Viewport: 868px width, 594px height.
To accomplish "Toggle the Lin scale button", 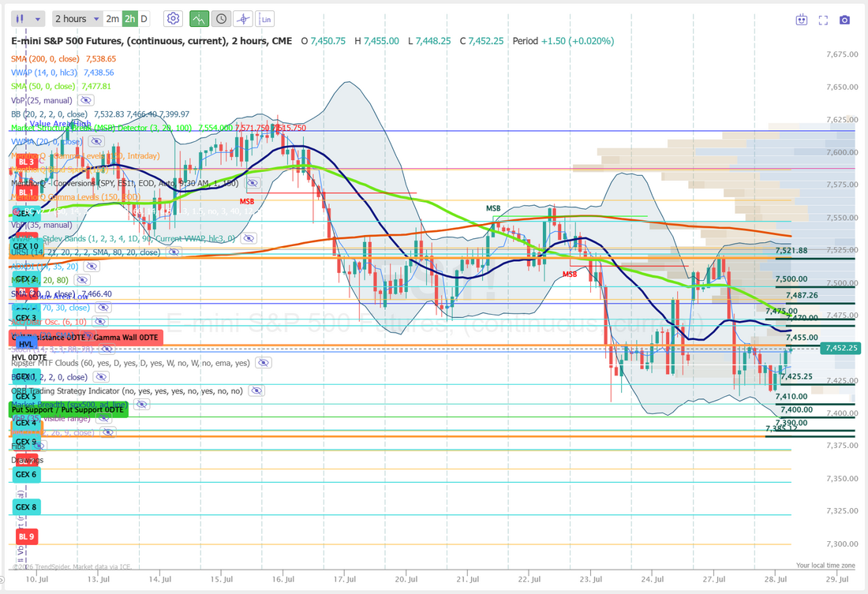I will pos(265,19).
